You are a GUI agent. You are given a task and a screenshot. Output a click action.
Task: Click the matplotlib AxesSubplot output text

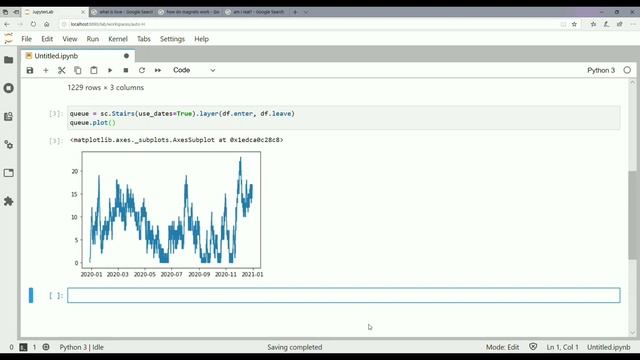pyautogui.click(x=177, y=140)
